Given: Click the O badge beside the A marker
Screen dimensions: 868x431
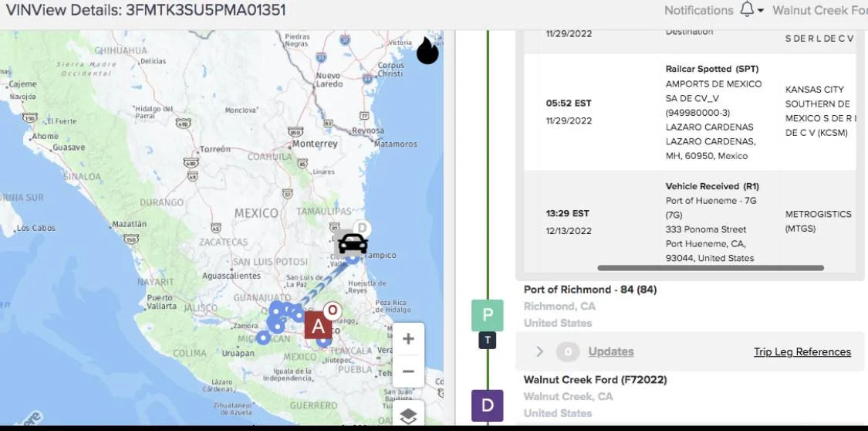Looking at the screenshot, I should coord(332,311).
